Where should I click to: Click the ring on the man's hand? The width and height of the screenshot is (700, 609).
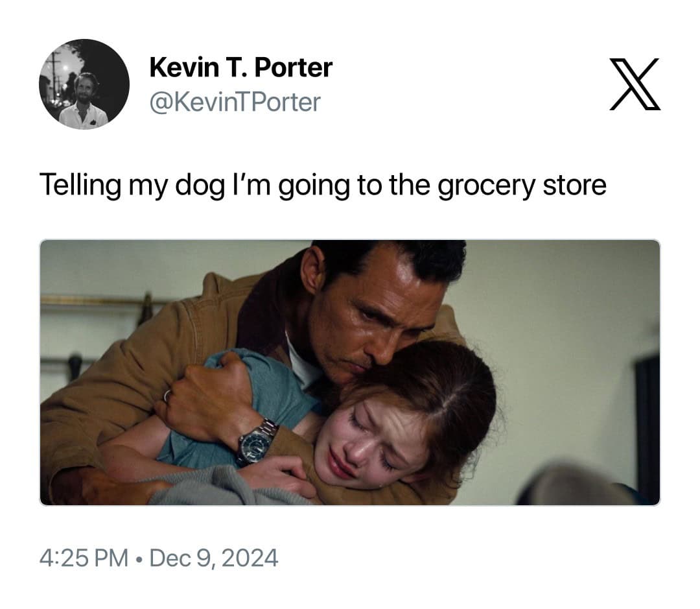click(x=167, y=396)
